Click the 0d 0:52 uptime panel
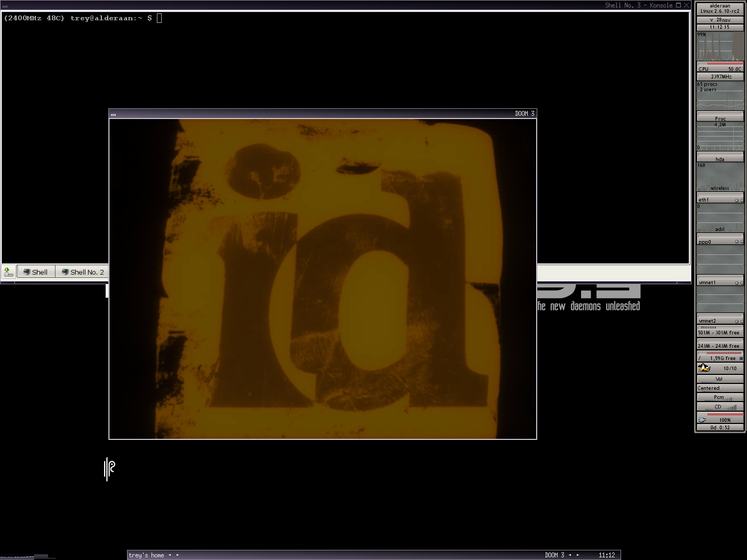Viewport: 747px width, 560px height. [x=720, y=427]
